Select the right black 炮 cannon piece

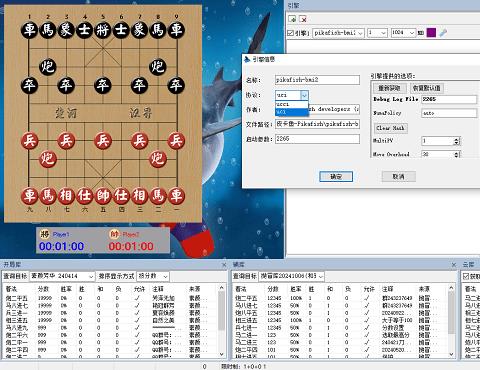click(x=157, y=67)
